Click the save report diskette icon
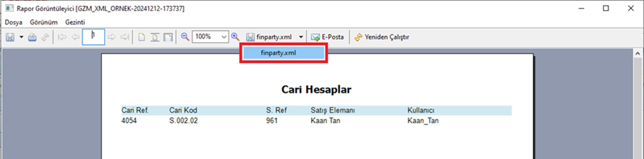644x159 pixels. [x=10, y=37]
